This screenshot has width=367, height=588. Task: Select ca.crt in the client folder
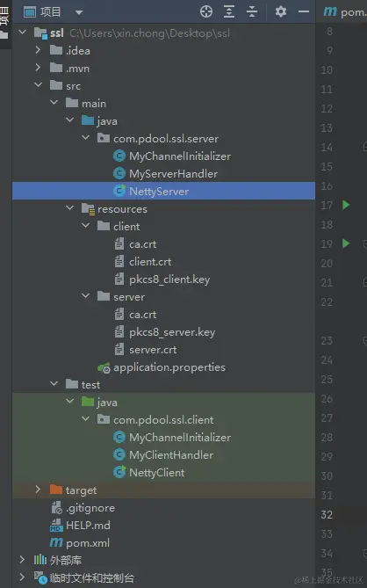click(x=143, y=244)
